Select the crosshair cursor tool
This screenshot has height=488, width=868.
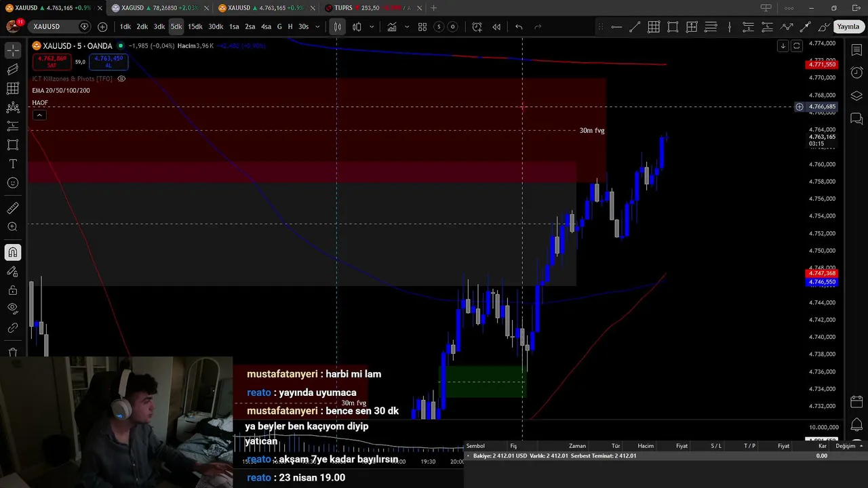coord(13,51)
